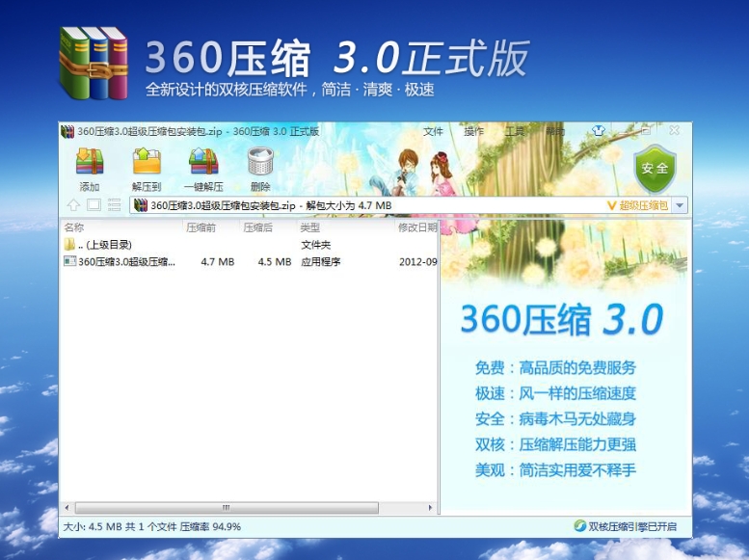
Task: Click the scrollbar left arrow
Action: (67, 507)
